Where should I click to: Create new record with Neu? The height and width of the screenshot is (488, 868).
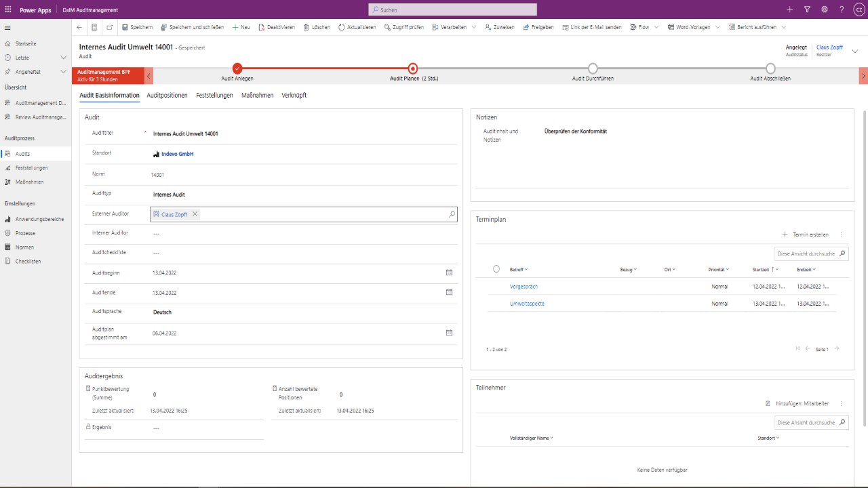[x=241, y=27]
